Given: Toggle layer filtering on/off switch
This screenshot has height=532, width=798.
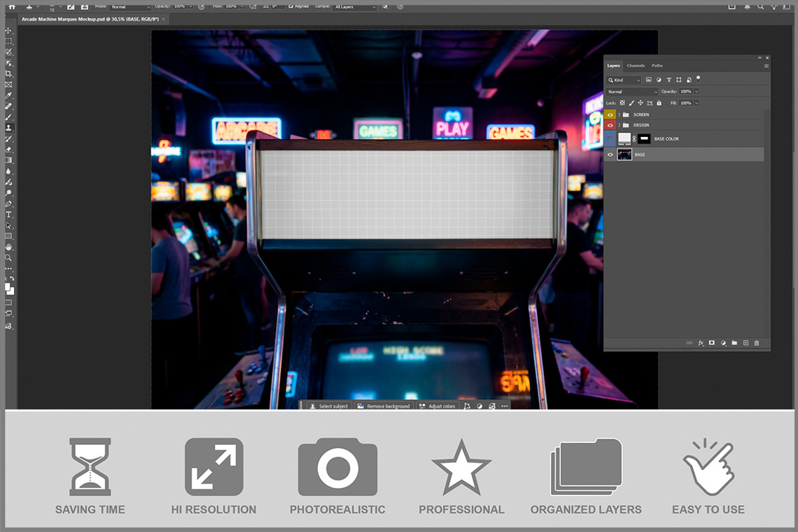Looking at the screenshot, I should (698, 79).
